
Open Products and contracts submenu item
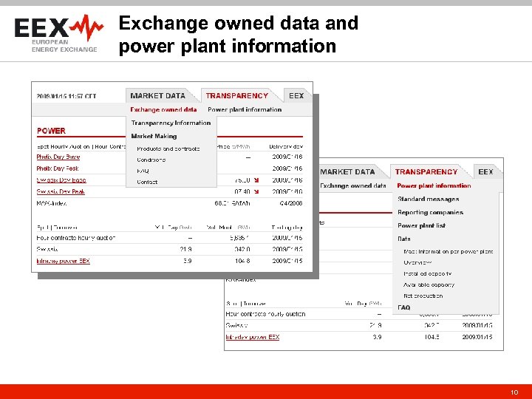click(168, 149)
